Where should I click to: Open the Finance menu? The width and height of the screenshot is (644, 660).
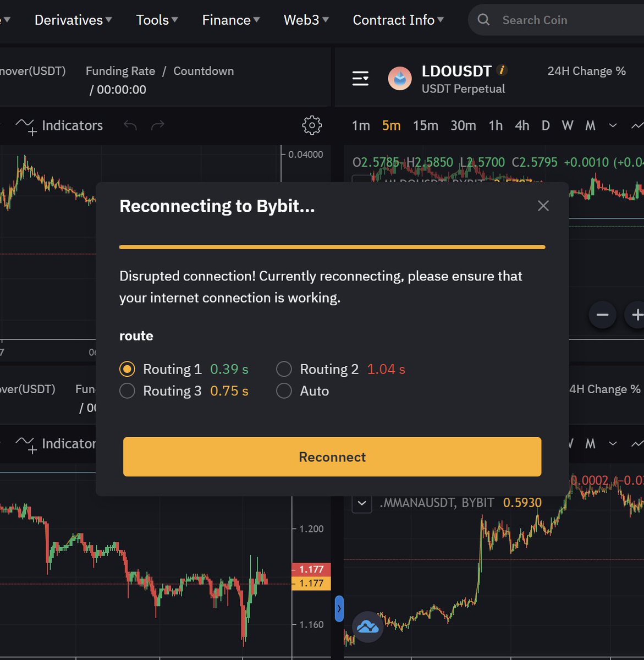(231, 20)
